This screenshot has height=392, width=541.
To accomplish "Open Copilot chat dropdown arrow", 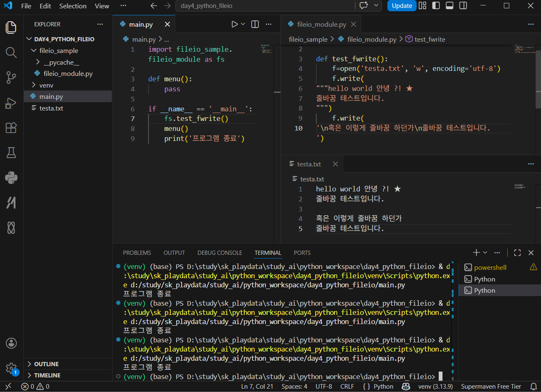I will click(x=376, y=5).
